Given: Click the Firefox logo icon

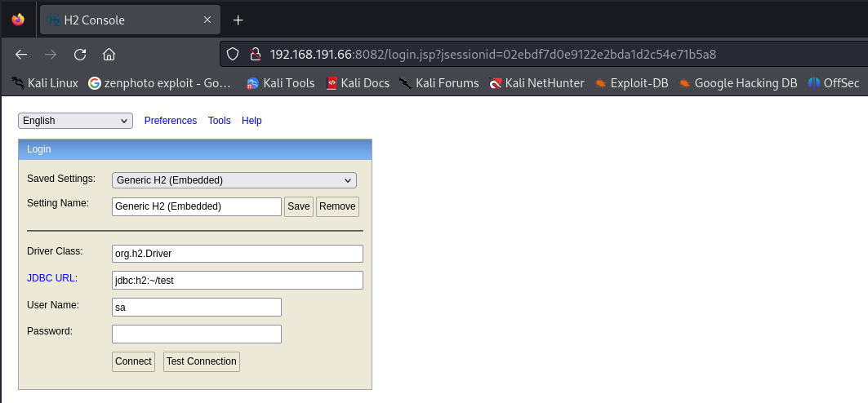Looking at the screenshot, I should tap(18, 20).
